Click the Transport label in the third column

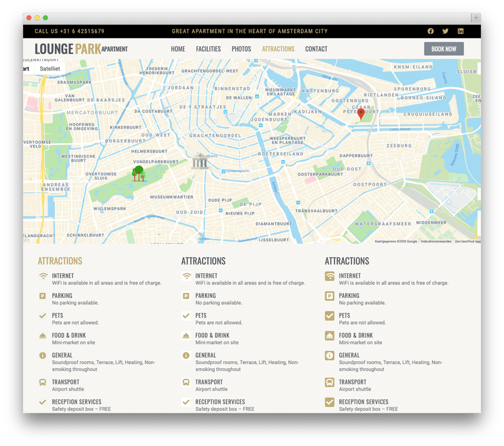tap(352, 382)
